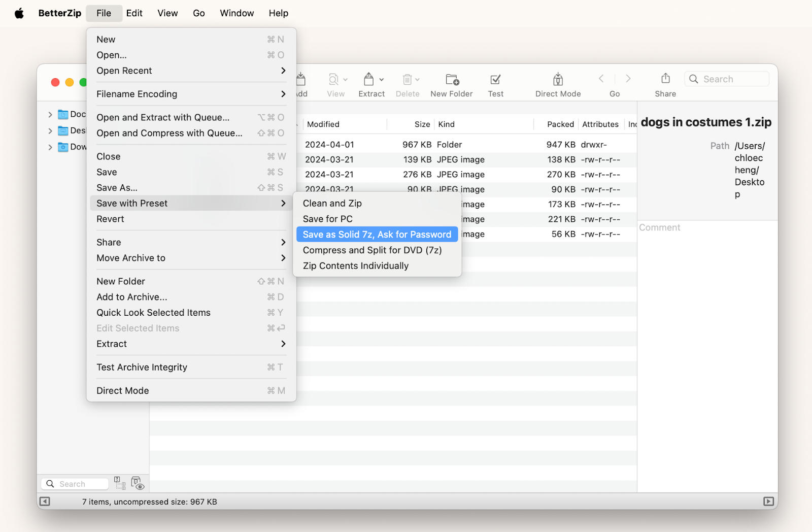Click the toolbar Search field
The width and height of the screenshot is (812, 532).
727,79
